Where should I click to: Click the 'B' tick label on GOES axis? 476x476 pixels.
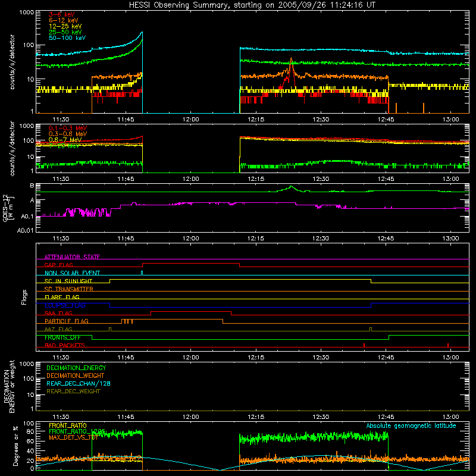coord(32,186)
